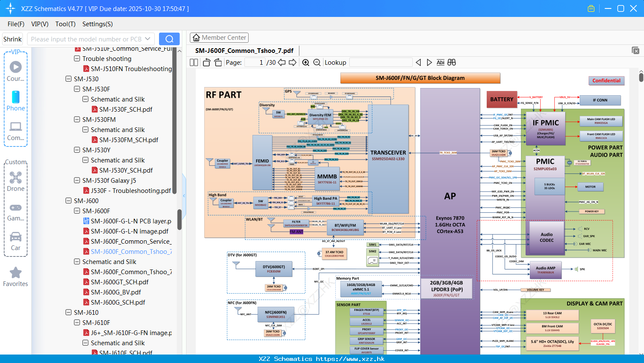Click the XZZ Schematics logo icon
The image size is (644, 363).
click(x=11, y=8)
